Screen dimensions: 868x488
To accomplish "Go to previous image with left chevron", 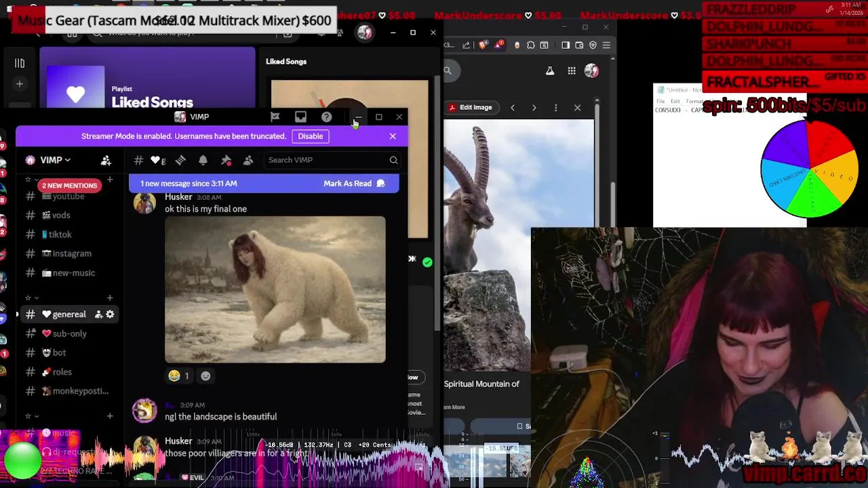I will click(513, 108).
